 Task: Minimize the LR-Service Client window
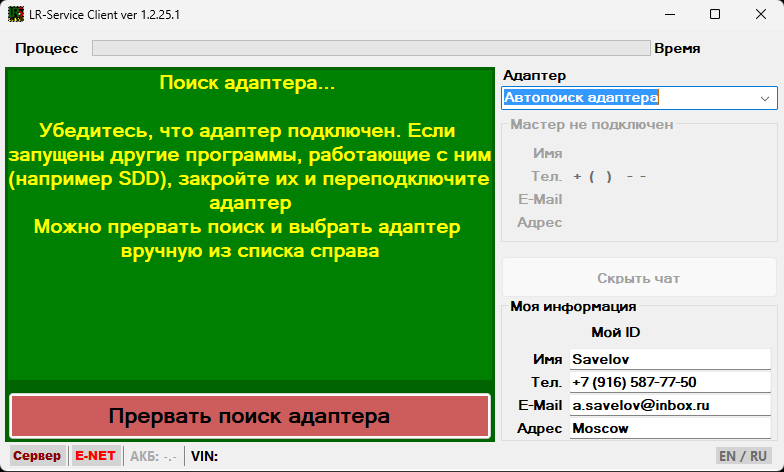[x=669, y=15]
